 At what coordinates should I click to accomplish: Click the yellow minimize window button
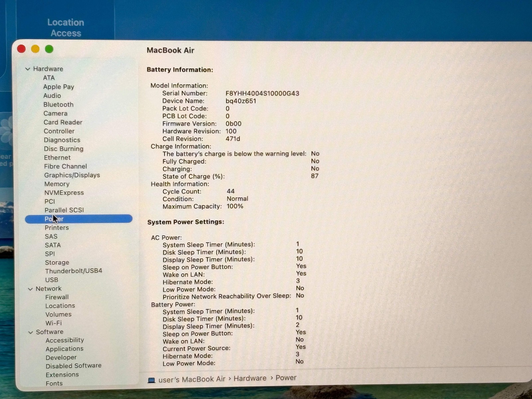35,49
